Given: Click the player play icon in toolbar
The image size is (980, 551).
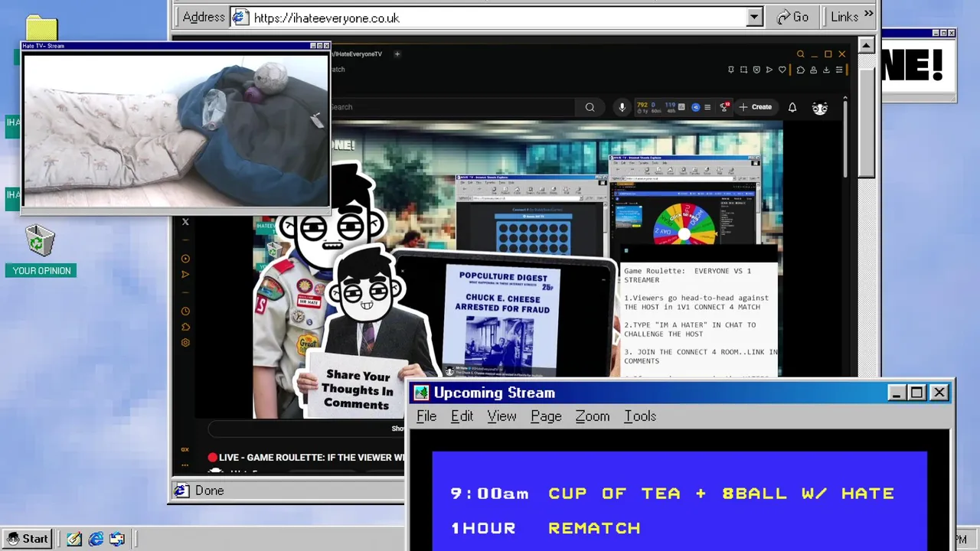Looking at the screenshot, I should coord(769,70).
